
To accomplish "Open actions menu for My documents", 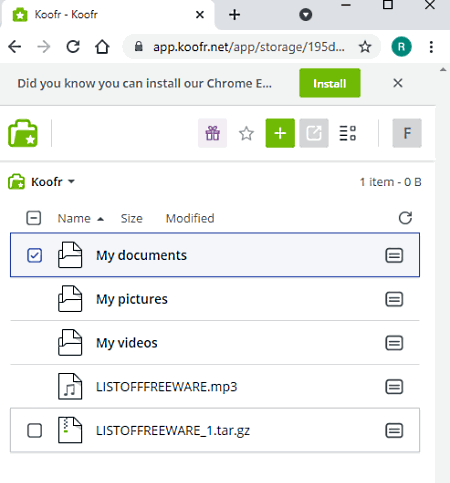I will pos(394,256).
